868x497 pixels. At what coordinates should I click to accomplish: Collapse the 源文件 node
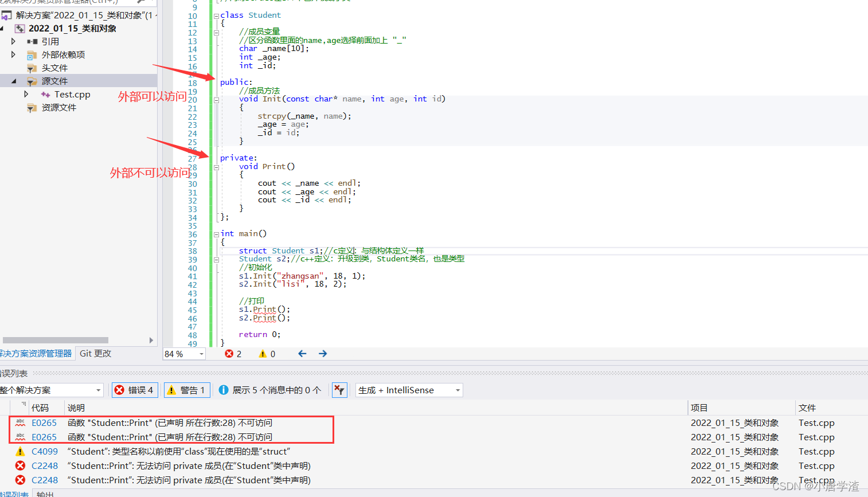14,81
